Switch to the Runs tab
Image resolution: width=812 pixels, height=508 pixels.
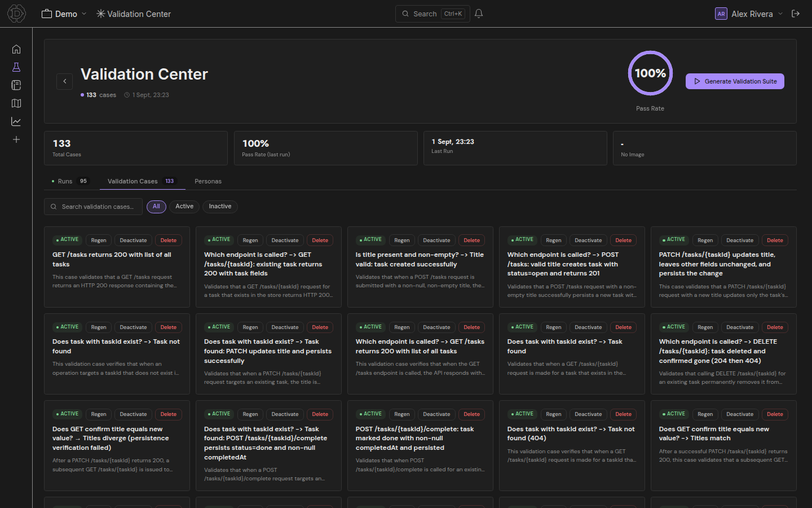[70, 181]
